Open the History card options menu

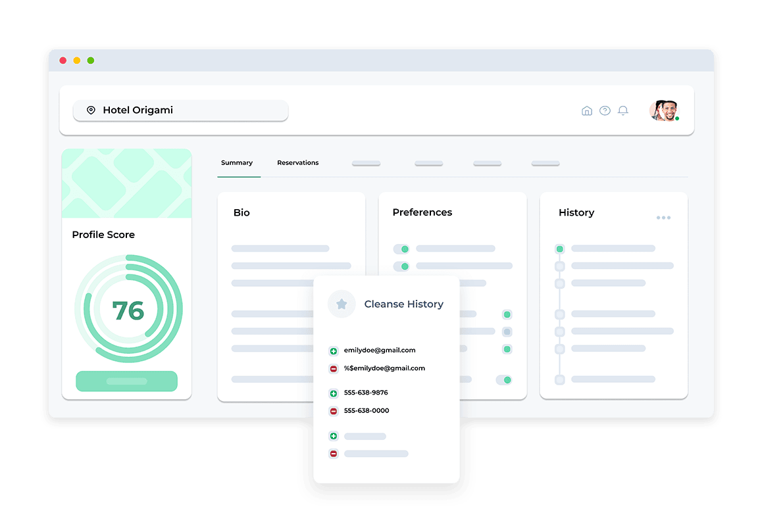coord(663,217)
